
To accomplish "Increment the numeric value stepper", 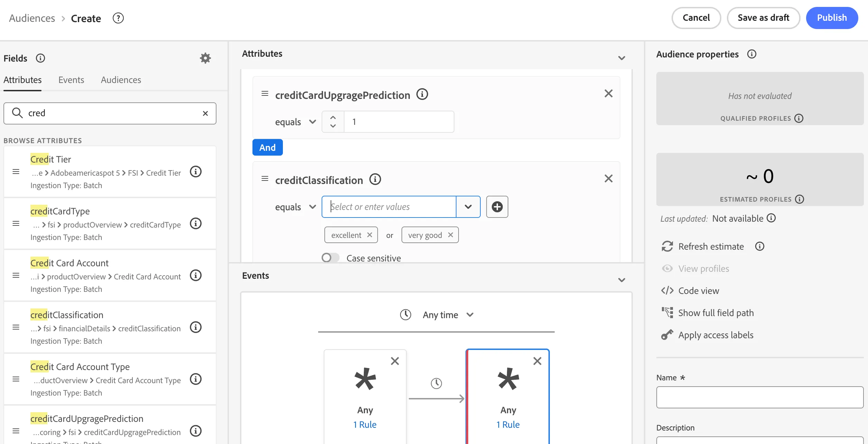I will tap(333, 118).
